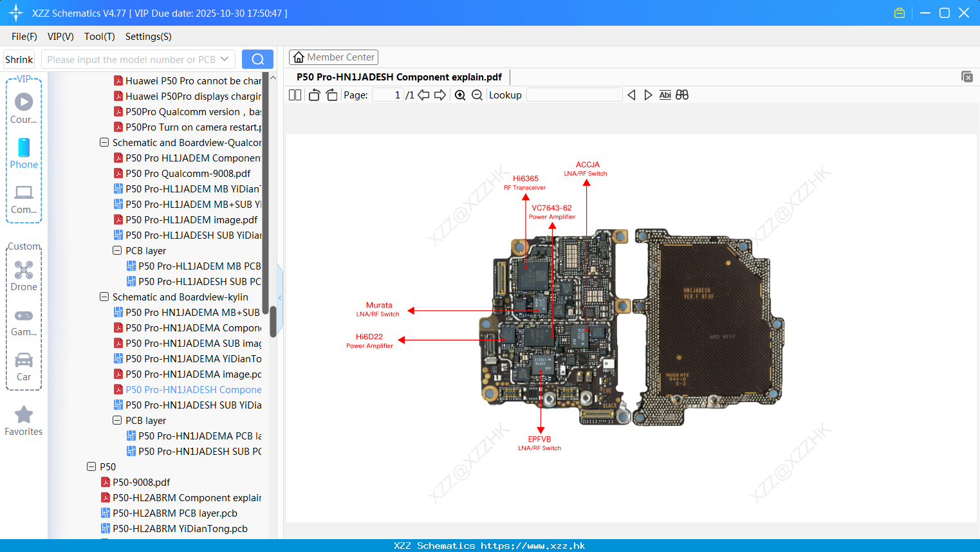The image size is (980, 552).
Task: Focus the model number search field
Action: coord(132,59)
